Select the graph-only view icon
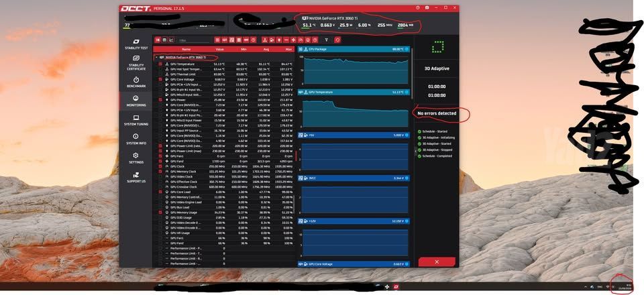The width and height of the screenshot is (644, 295). pos(171,40)
